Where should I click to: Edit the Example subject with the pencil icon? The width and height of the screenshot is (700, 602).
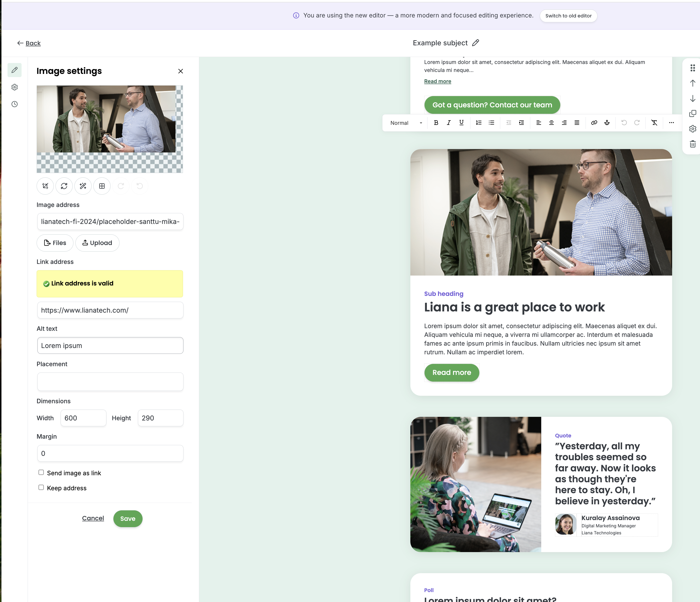(x=476, y=43)
